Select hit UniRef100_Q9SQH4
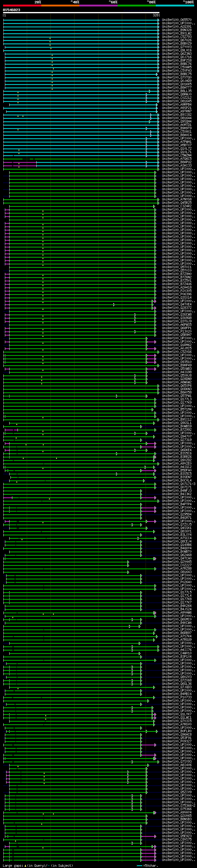The width and height of the screenshot is (197, 868). (177, 121)
